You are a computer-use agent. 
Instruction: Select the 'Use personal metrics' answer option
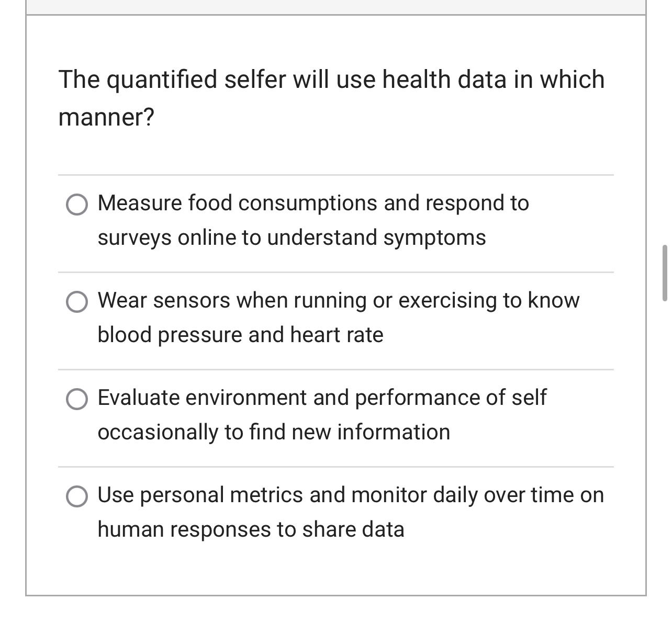click(77, 496)
